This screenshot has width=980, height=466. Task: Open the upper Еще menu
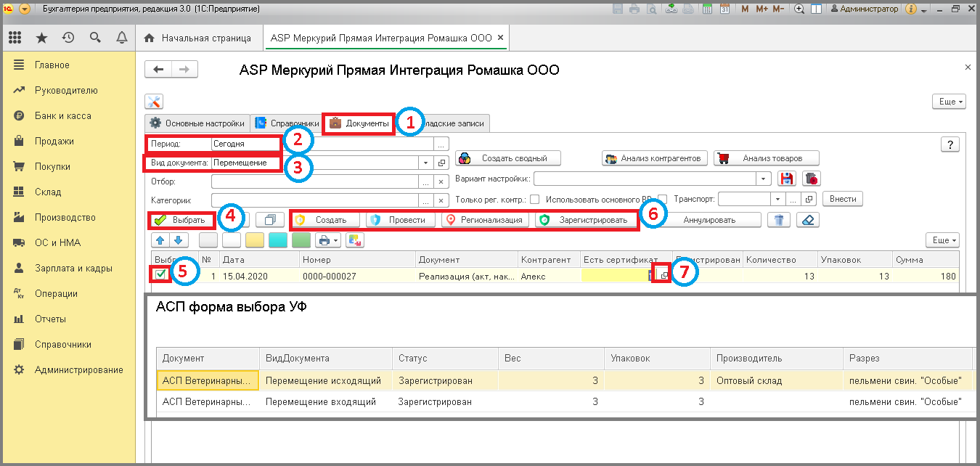948,102
